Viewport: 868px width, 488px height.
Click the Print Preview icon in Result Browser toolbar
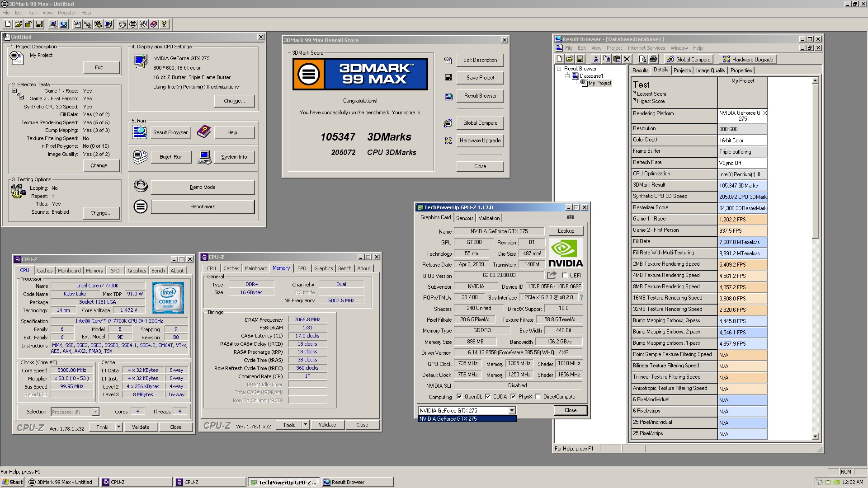tap(642, 59)
